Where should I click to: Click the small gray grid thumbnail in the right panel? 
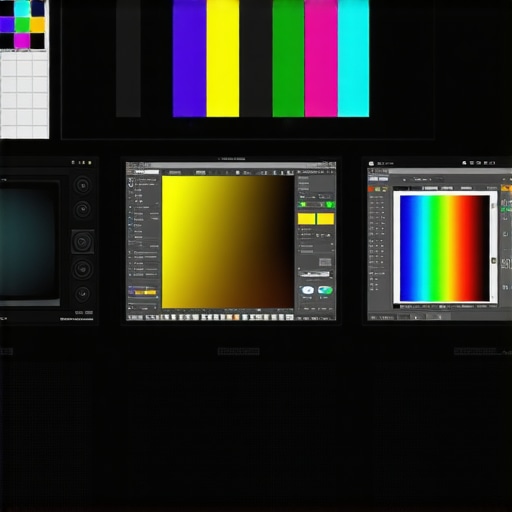[x=325, y=262]
